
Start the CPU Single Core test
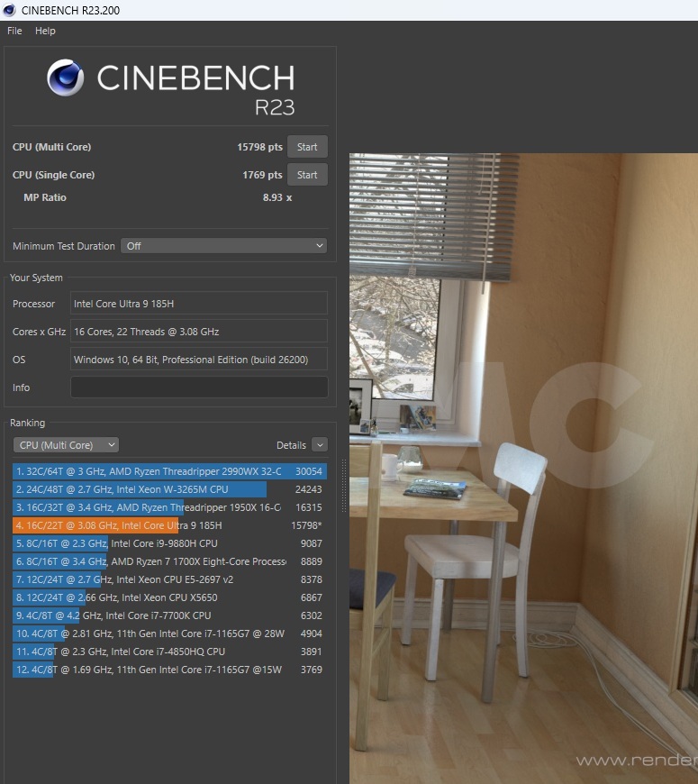[x=307, y=175]
